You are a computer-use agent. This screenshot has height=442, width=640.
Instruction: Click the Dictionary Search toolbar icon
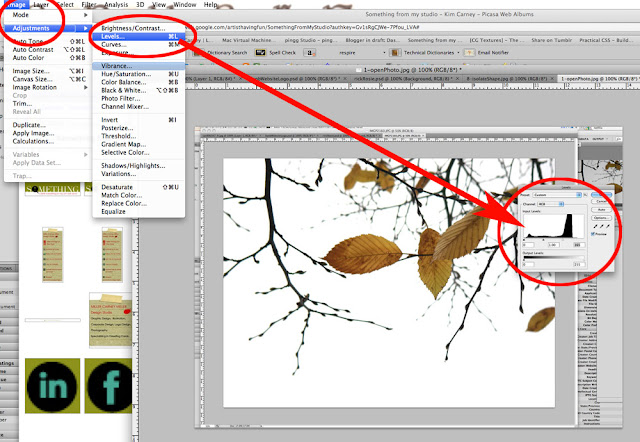coord(199,53)
